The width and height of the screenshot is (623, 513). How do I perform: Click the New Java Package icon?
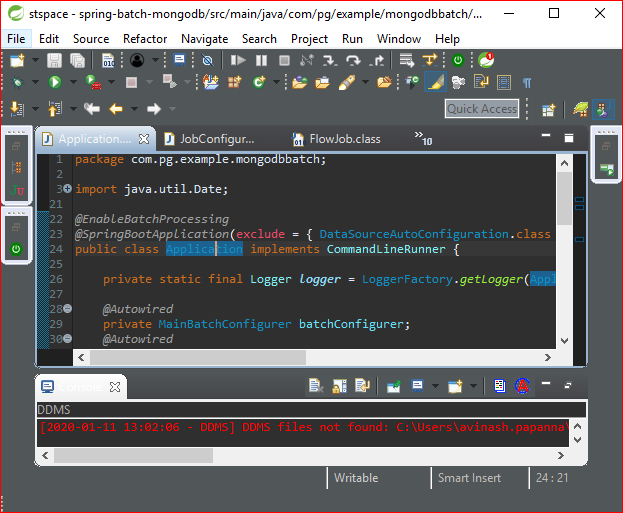coord(234,82)
